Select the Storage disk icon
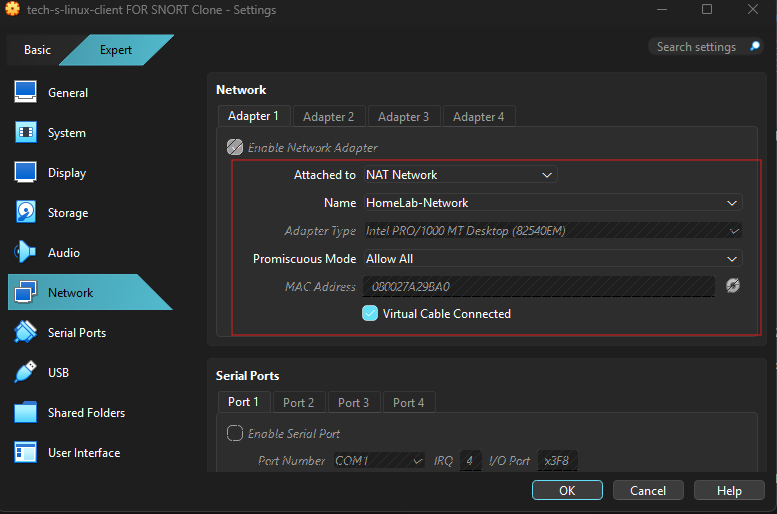The image size is (777, 514). (26, 213)
